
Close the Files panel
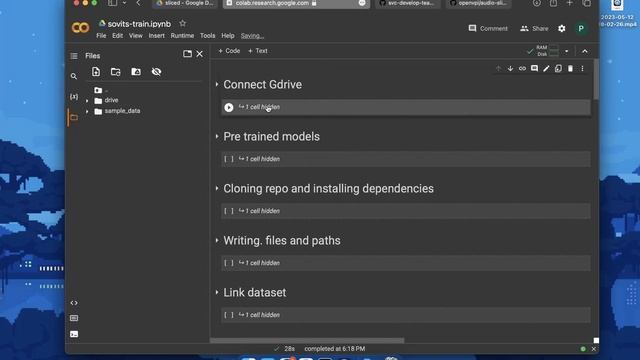coord(200,54)
